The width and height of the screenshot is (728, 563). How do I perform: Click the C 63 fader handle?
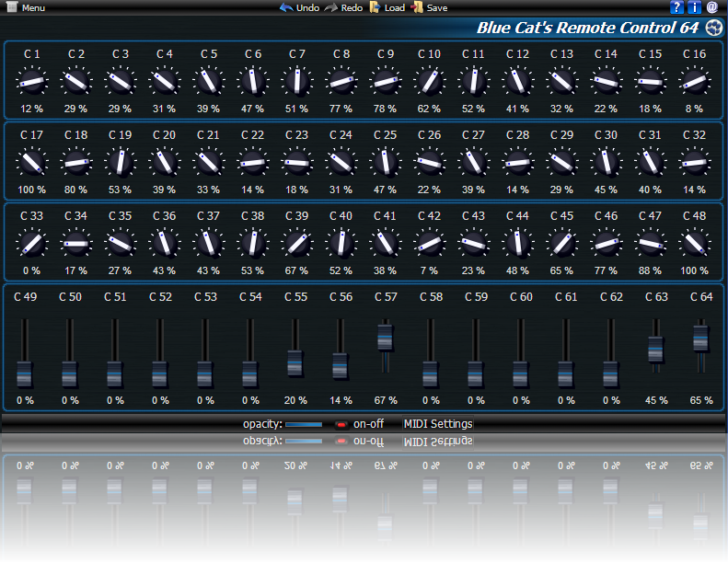click(x=655, y=349)
